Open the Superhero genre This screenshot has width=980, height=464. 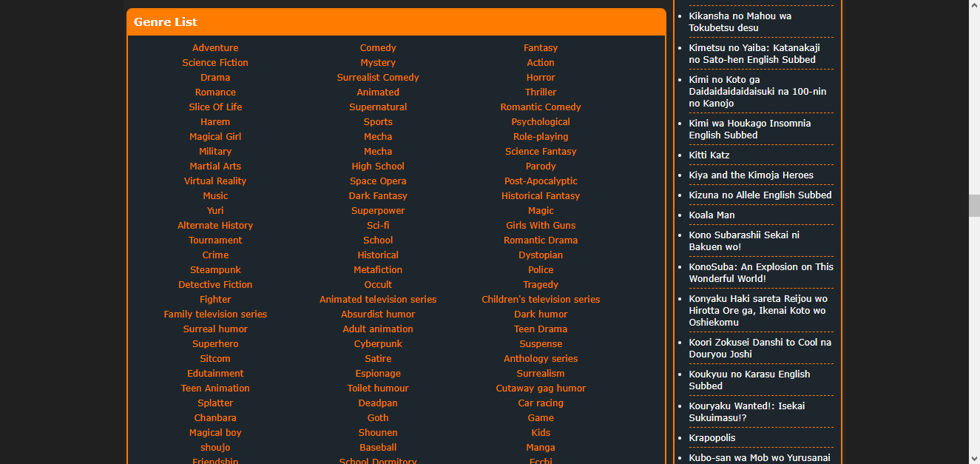[215, 343]
